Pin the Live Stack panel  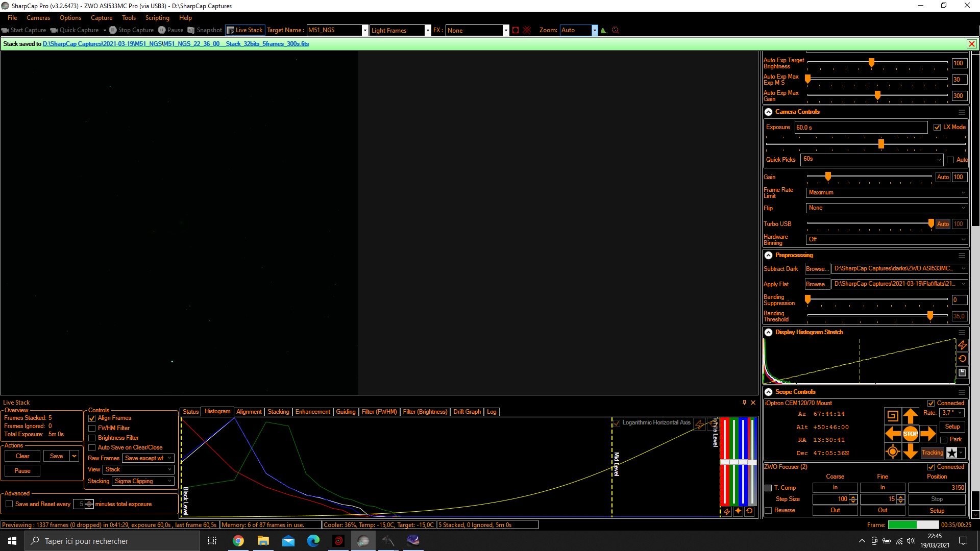[x=744, y=403]
